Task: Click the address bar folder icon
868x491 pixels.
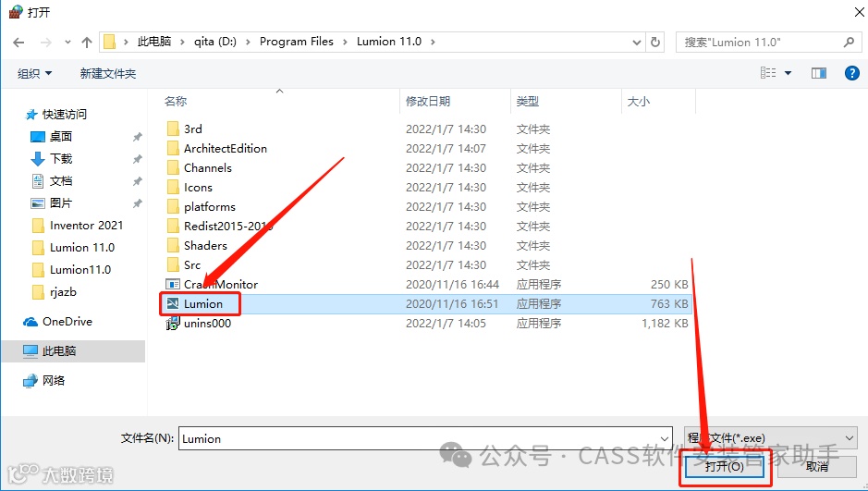Action: click(x=110, y=42)
